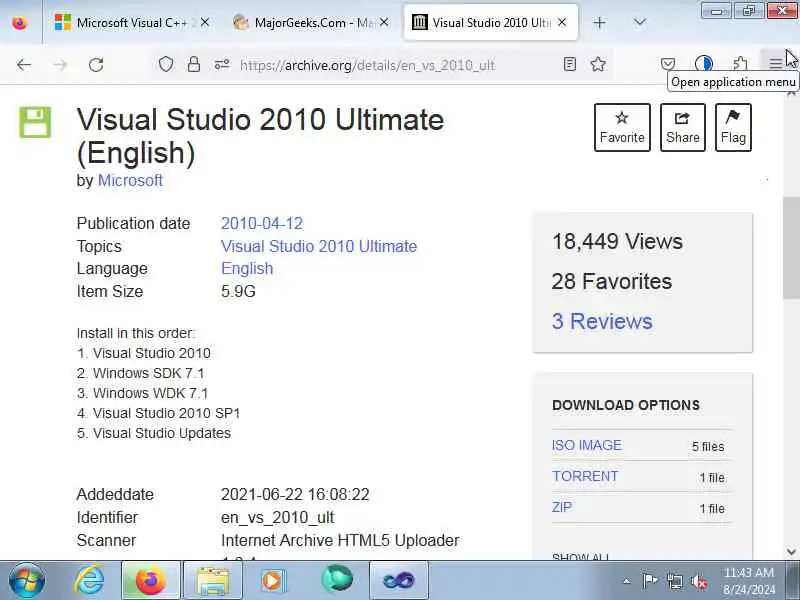Close the Microsoft Visual C++ tab
The height and width of the screenshot is (600, 800).
205,22
